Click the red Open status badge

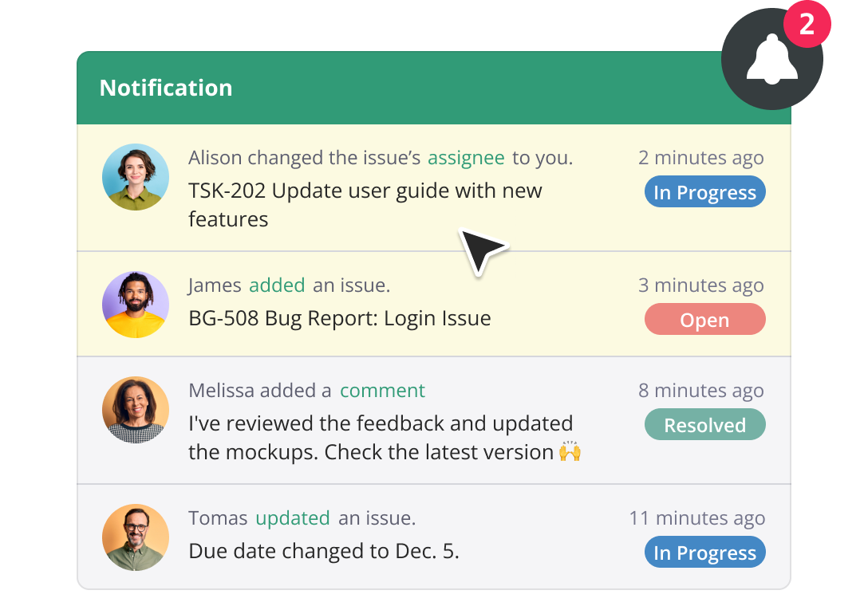[x=704, y=321]
